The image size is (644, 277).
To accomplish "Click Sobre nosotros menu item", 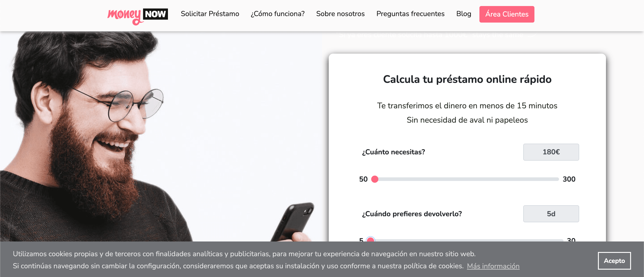I will click(340, 14).
